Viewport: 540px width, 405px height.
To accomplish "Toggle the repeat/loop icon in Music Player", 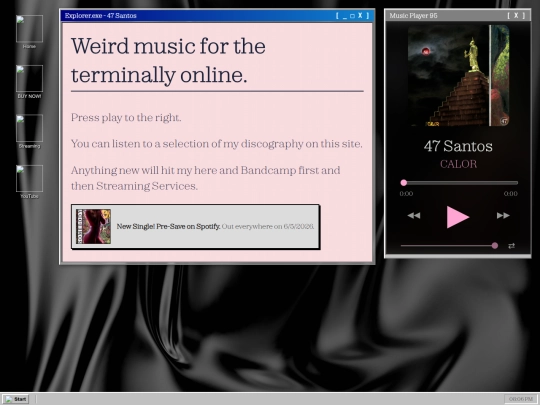I will click(511, 246).
